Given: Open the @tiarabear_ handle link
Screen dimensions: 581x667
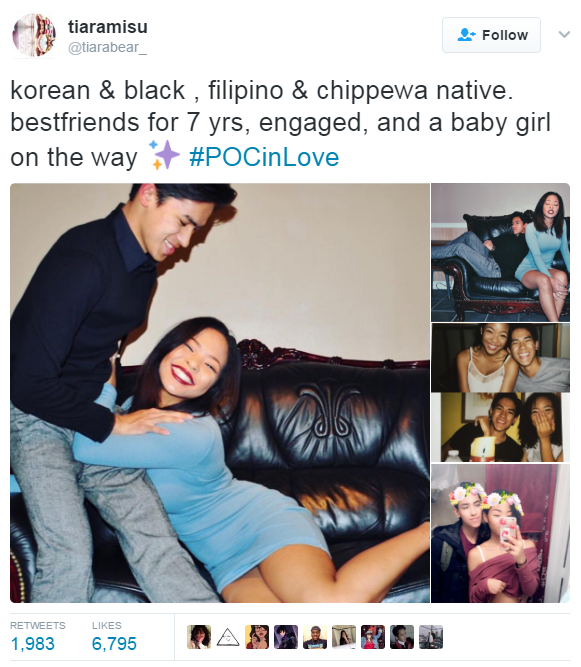Looking at the screenshot, I should (x=108, y=47).
